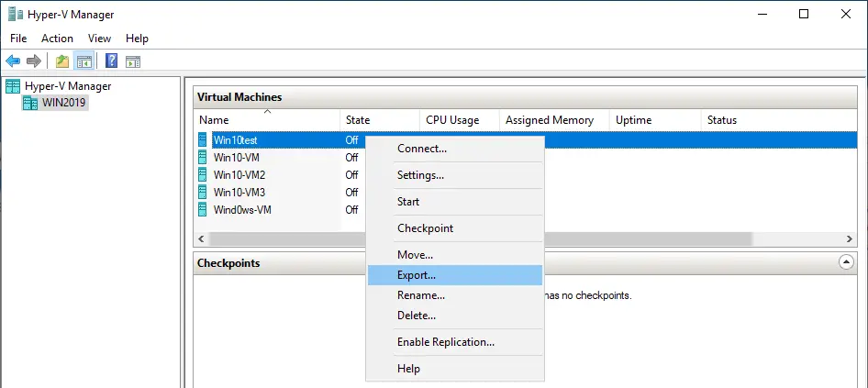Select the Win10test row name
This screenshot has height=388, width=868.
pos(235,140)
